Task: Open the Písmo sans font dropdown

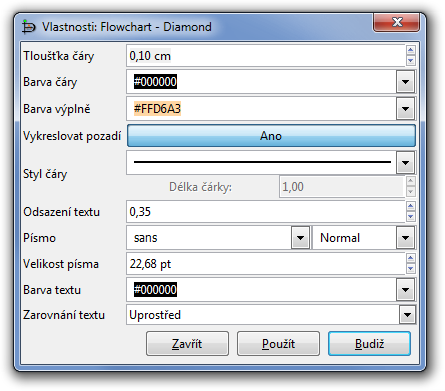Action: tap(300, 238)
